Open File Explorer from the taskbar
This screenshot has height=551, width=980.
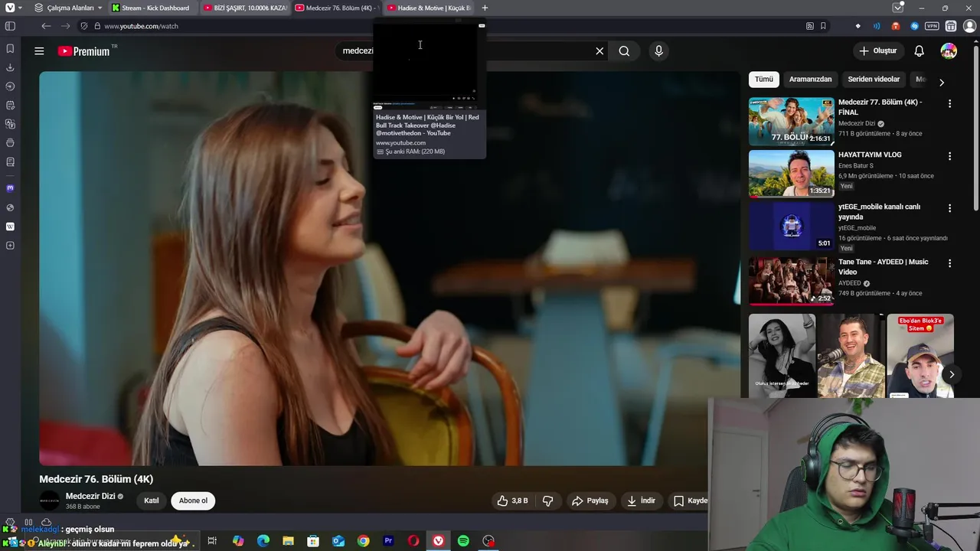[x=288, y=541]
